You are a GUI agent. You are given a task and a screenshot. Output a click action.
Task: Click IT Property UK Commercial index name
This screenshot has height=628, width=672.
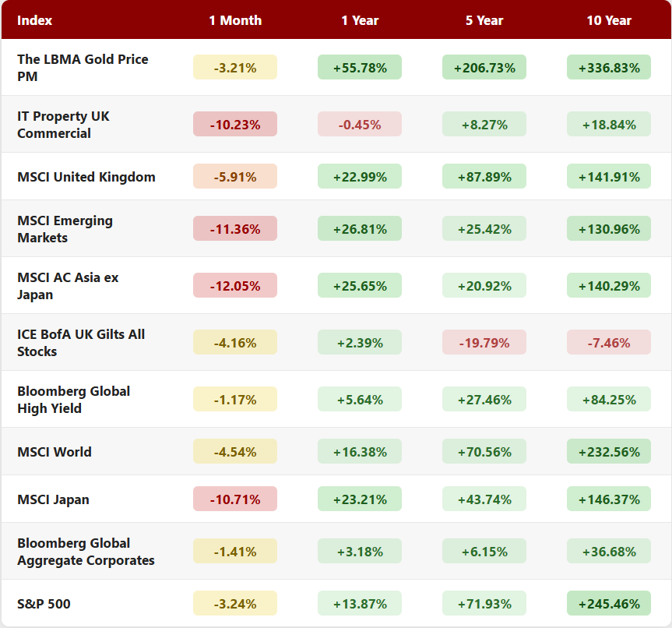[x=63, y=125]
